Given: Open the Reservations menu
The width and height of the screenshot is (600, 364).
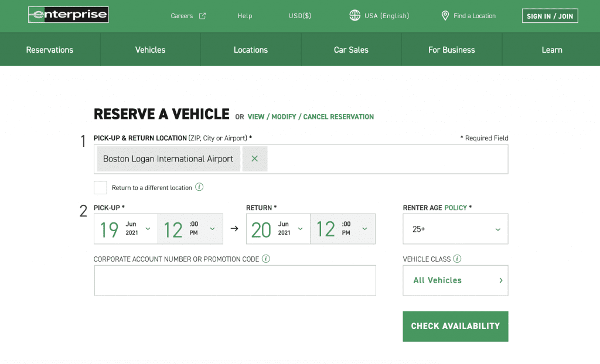Looking at the screenshot, I should click(50, 50).
